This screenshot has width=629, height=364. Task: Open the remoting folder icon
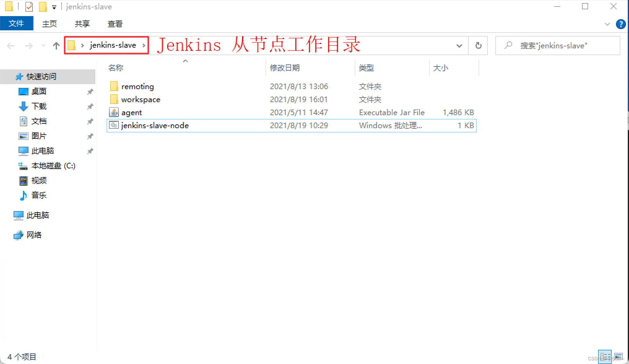pos(114,86)
